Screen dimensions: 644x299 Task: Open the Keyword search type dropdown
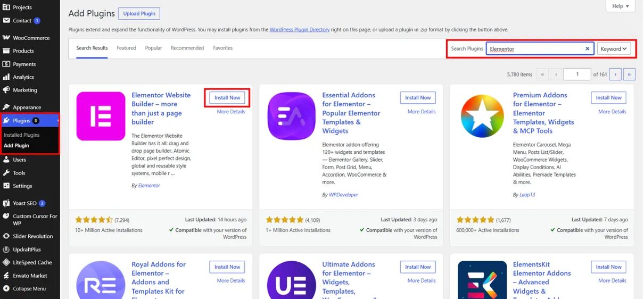[x=614, y=48]
